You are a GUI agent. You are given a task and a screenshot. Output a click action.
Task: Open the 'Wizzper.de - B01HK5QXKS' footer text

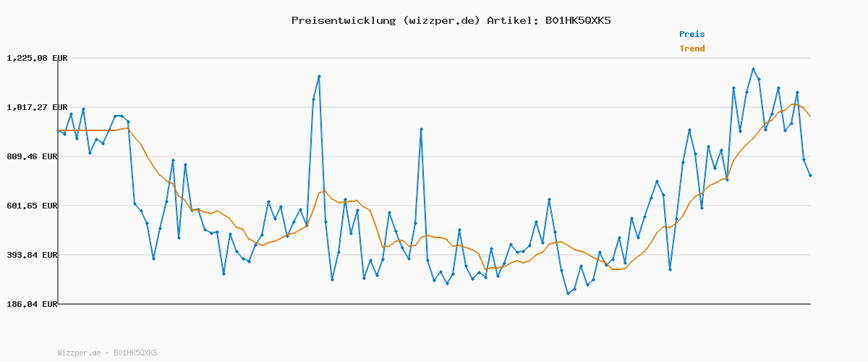(x=107, y=353)
